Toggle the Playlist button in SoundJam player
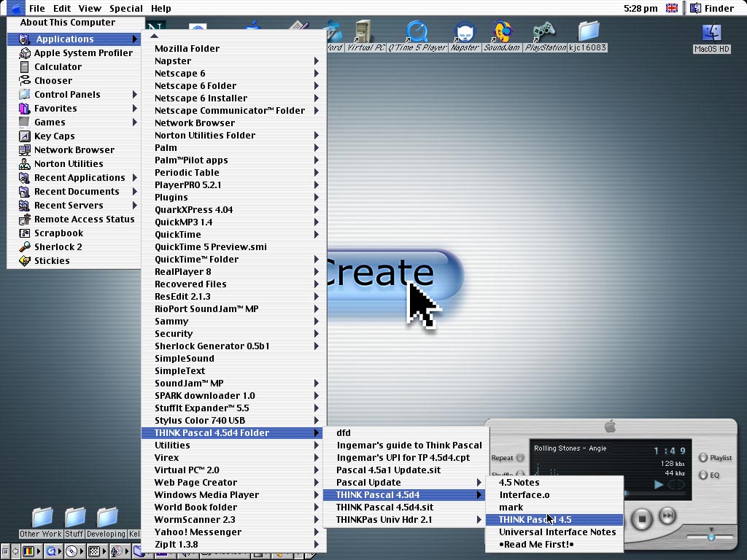The image size is (747, 560). click(x=703, y=458)
